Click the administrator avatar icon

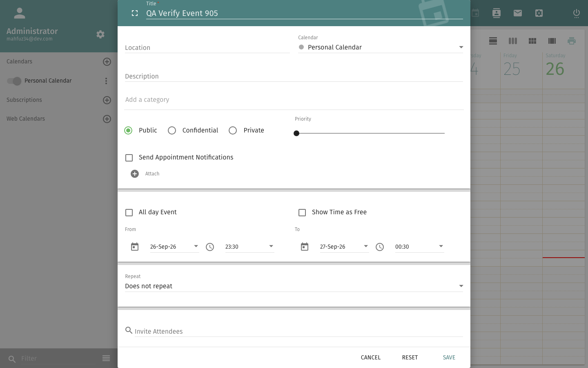(20, 13)
